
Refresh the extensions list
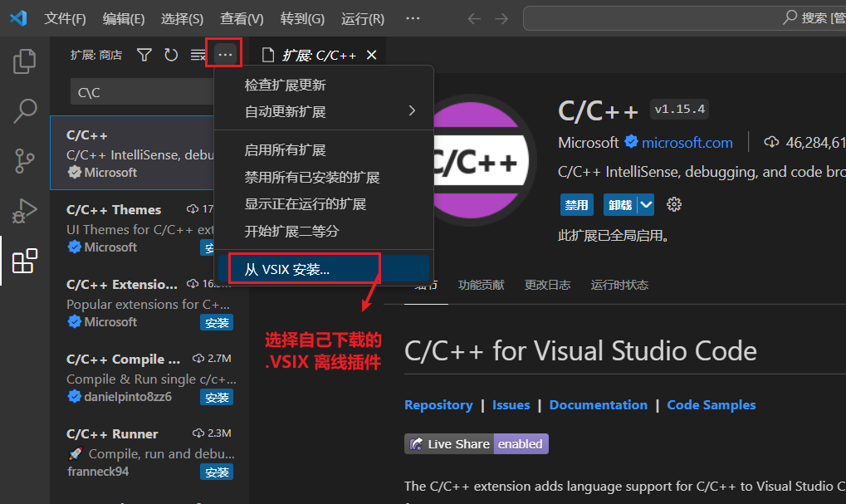(x=171, y=55)
